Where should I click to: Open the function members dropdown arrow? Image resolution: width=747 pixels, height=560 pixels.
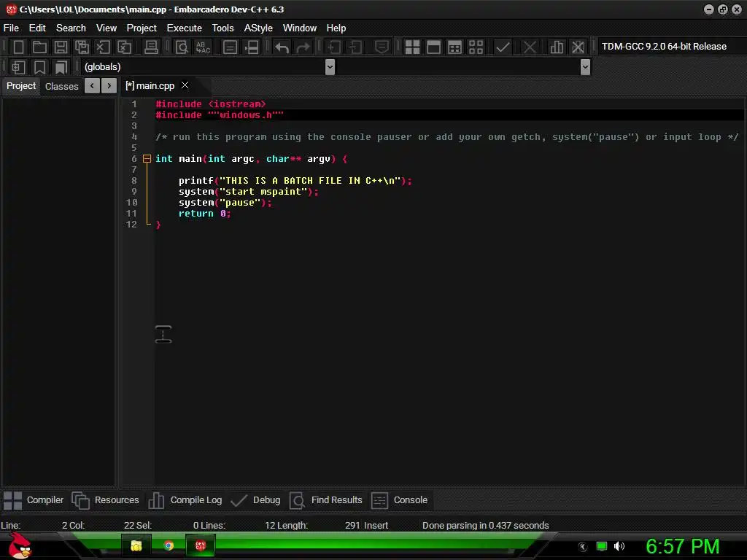(x=586, y=67)
